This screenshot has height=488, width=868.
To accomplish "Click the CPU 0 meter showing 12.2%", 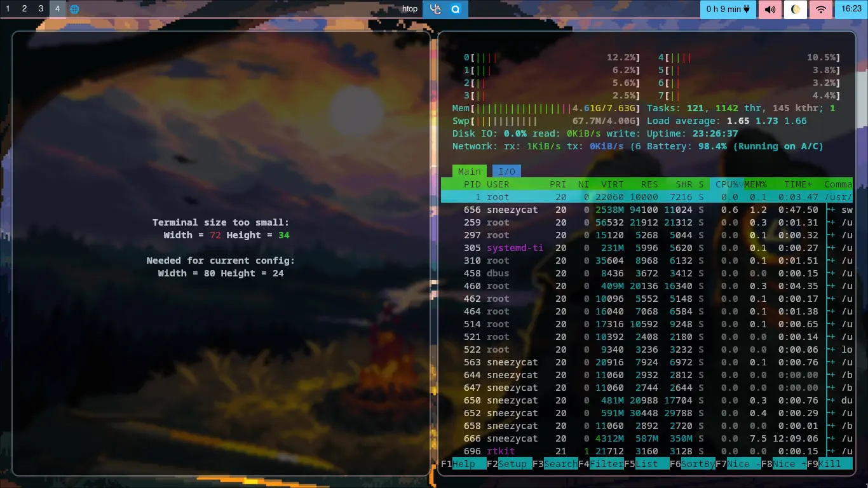I will pyautogui.click(x=552, y=57).
